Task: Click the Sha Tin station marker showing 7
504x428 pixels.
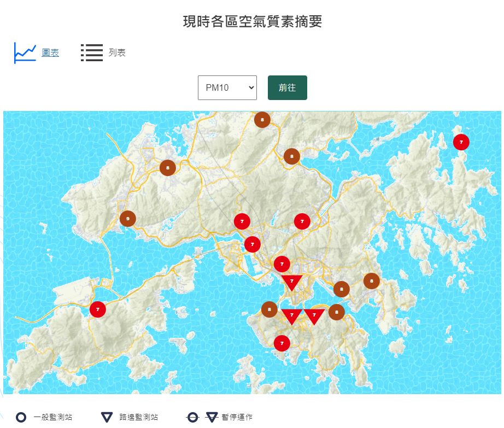Action: pos(302,221)
